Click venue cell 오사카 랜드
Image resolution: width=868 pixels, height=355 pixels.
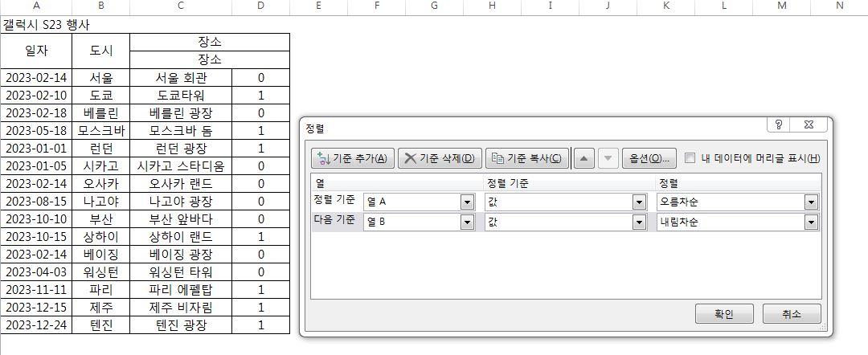click(x=181, y=184)
